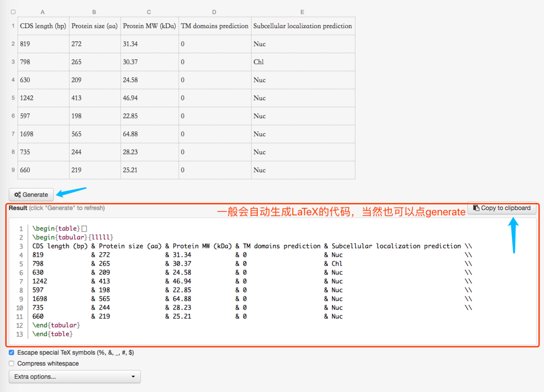
Task: Select column header E
Action: [x=302, y=12]
